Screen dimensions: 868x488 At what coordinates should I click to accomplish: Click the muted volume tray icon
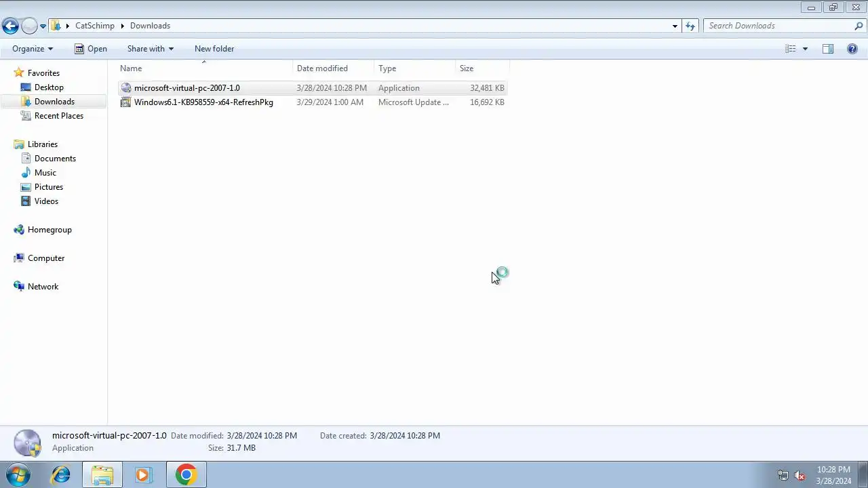coord(800,476)
